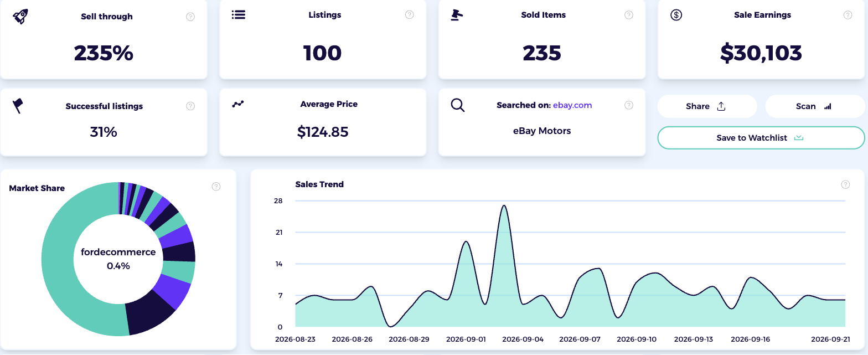Click the 28 y-axis label
868x355 pixels.
click(278, 201)
